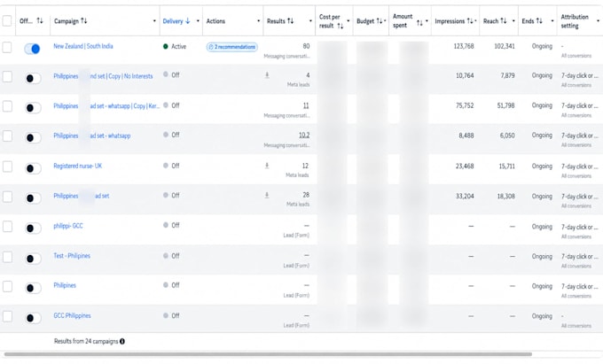The height and width of the screenshot is (364, 603).
Task: Open Test - Philipines campaign link
Action: 72,256
